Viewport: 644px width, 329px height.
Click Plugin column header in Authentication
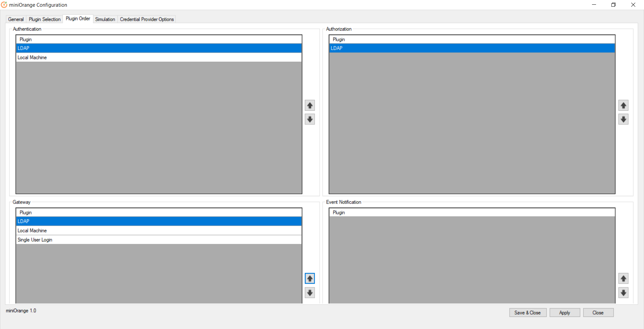coord(159,39)
